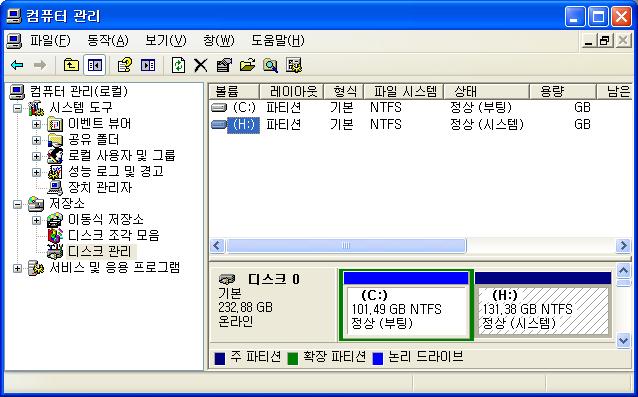Viewport: 638px width, 397px height.
Task: Open the 도움말(H) menu
Action: [277, 41]
